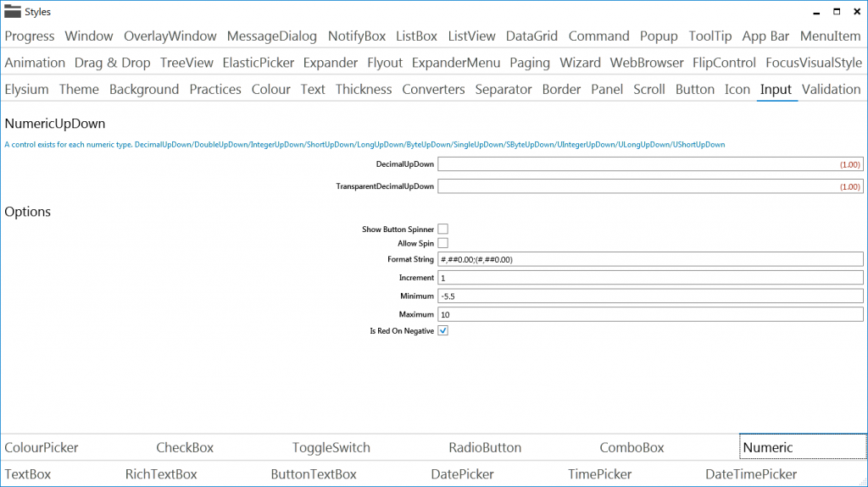
Task: Switch to the RichTextBox sub-tab
Action: 161,474
